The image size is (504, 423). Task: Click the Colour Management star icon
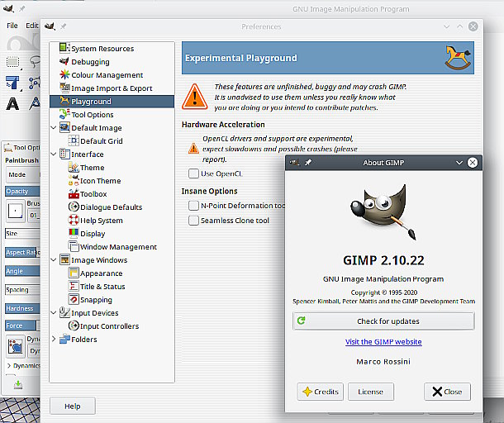coord(64,74)
